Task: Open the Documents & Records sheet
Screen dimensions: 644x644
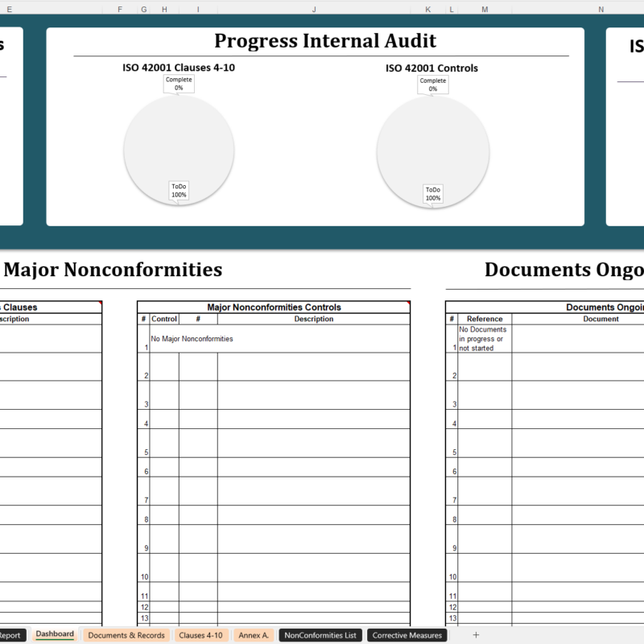Action: point(125,634)
